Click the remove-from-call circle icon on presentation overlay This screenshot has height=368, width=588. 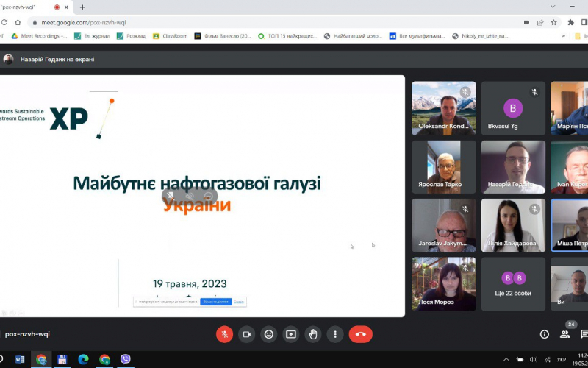(209, 196)
